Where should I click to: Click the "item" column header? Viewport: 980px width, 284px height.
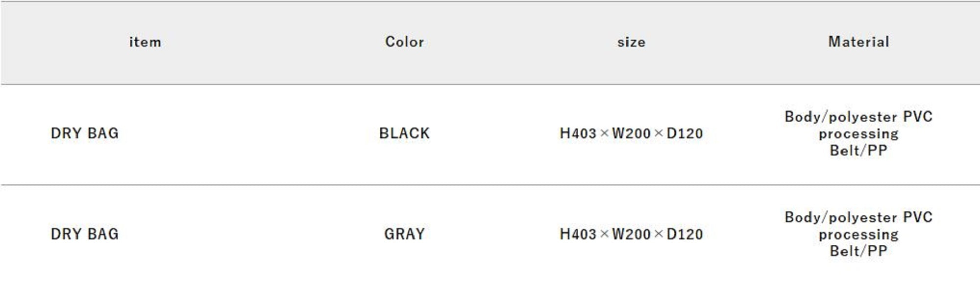(x=145, y=42)
